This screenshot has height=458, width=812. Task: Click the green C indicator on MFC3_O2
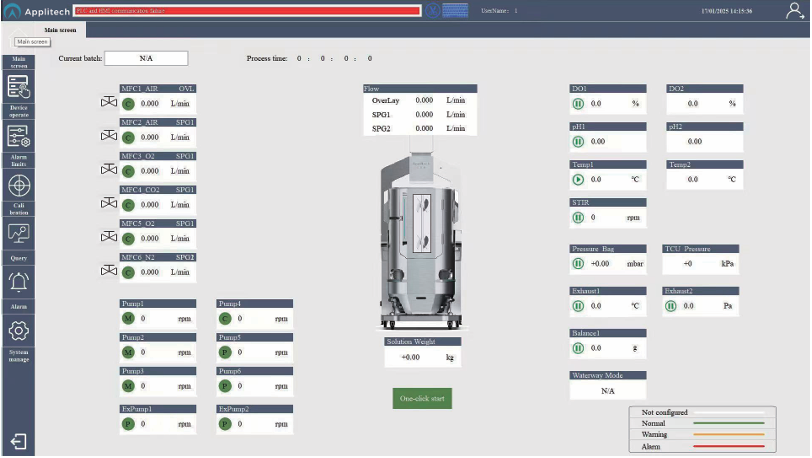click(128, 171)
